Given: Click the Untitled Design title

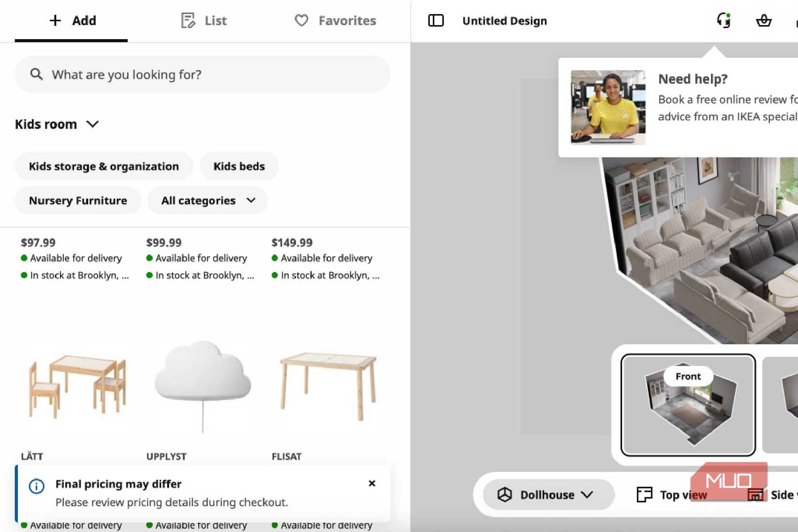Looking at the screenshot, I should pos(504,21).
